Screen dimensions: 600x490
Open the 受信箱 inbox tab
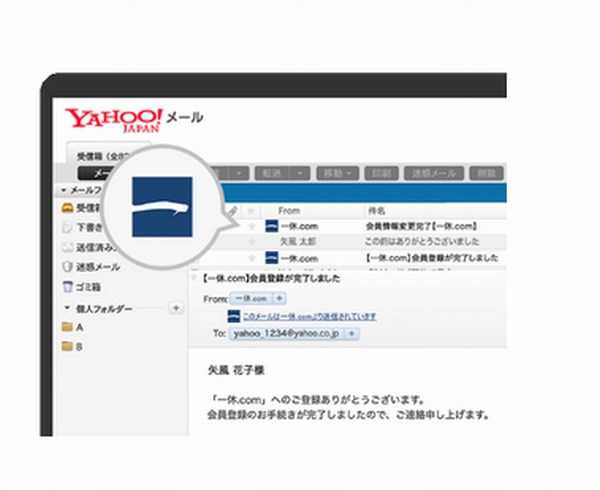pyautogui.click(x=103, y=155)
